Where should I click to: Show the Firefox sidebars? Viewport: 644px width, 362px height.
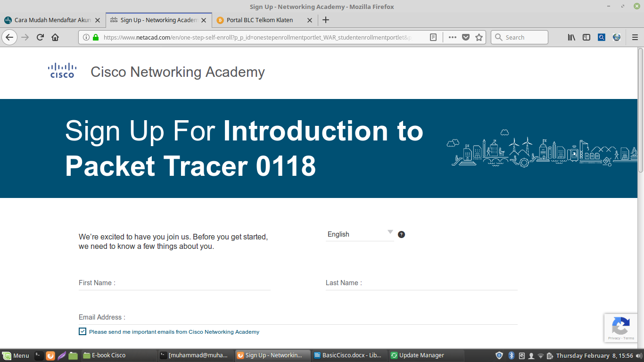pyautogui.click(x=586, y=37)
